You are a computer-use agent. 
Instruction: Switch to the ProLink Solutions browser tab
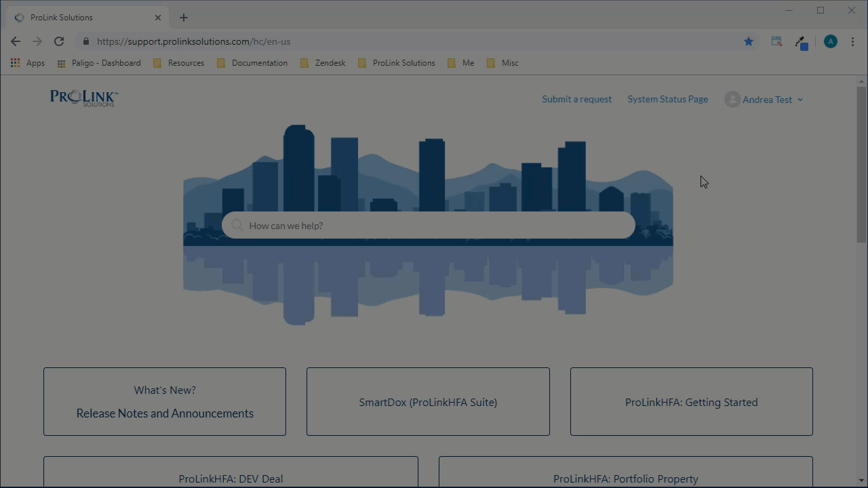[x=81, y=17]
